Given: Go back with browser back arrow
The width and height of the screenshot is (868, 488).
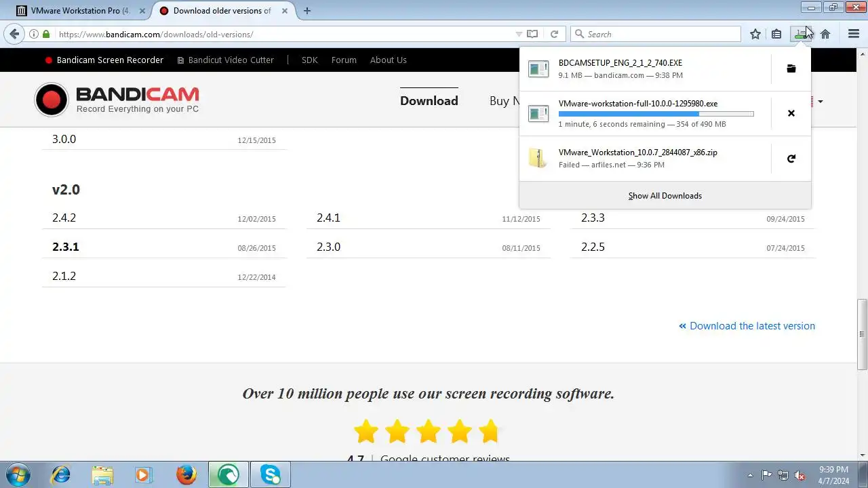Looking at the screenshot, I should [14, 34].
